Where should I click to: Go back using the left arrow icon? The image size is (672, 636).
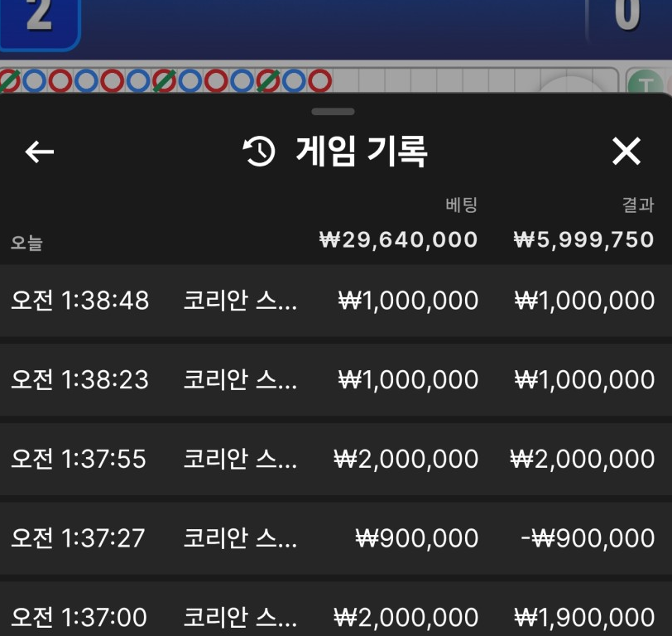pyautogui.click(x=40, y=152)
